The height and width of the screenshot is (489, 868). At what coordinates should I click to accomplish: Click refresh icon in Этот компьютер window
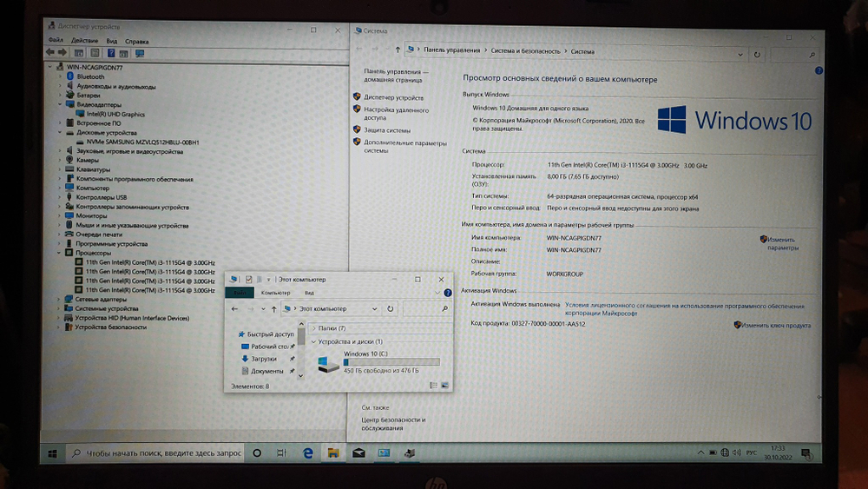click(x=391, y=308)
